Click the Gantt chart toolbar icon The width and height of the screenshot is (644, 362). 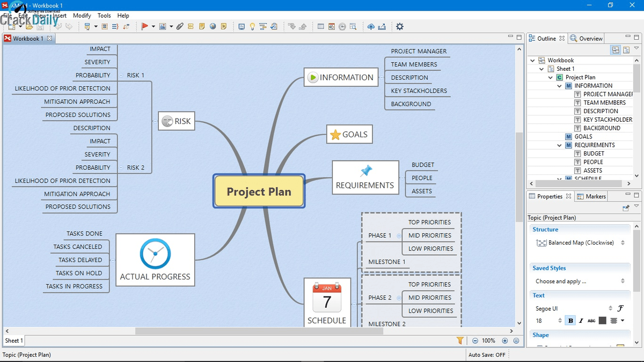pos(263,26)
